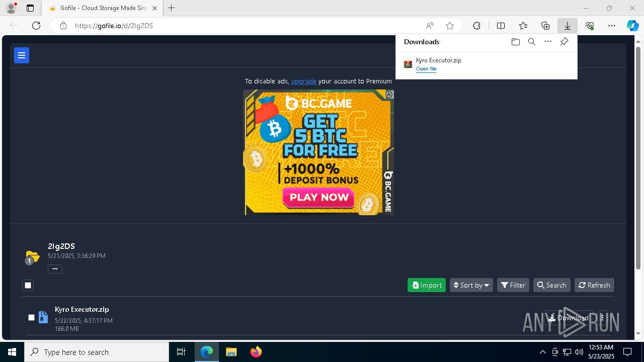
Task: Click the 2Ig2DS folder icon
Action: tap(32, 257)
